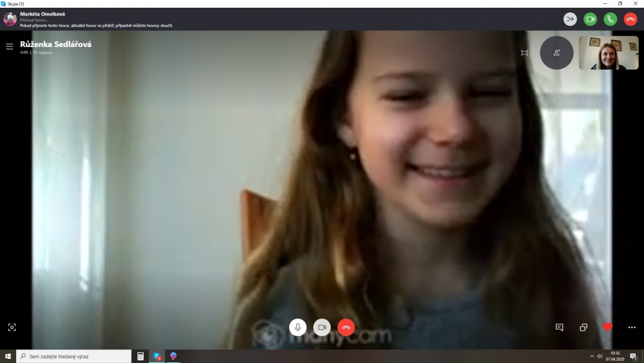Open the ManyCam taskbar icon

173,356
